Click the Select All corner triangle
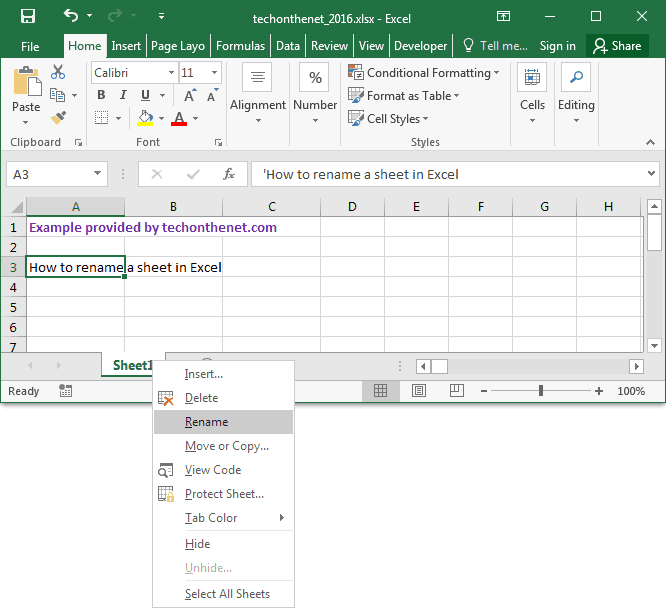The width and height of the screenshot is (666, 608). tap(17, 207)
